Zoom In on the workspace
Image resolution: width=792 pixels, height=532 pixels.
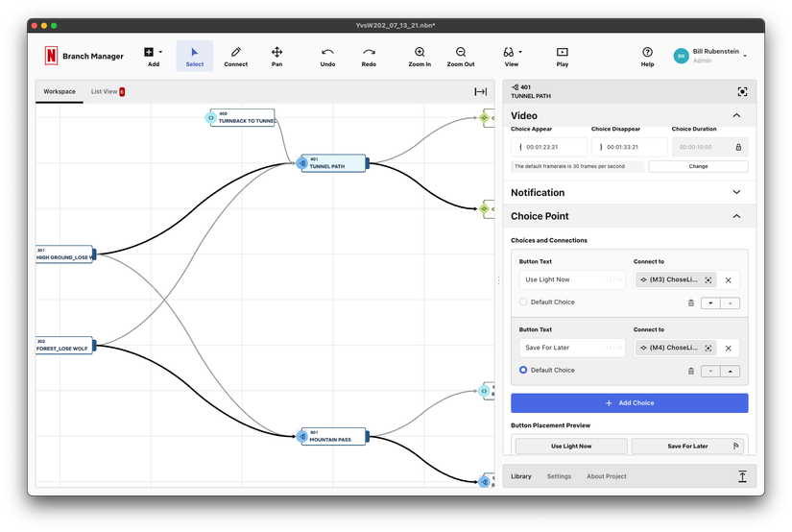420,56
